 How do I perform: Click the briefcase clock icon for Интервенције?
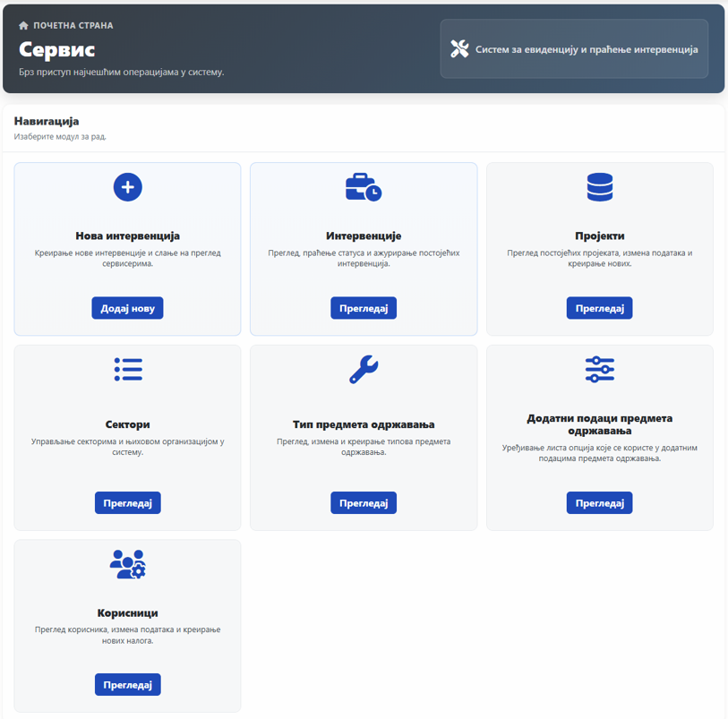[364, 187]
